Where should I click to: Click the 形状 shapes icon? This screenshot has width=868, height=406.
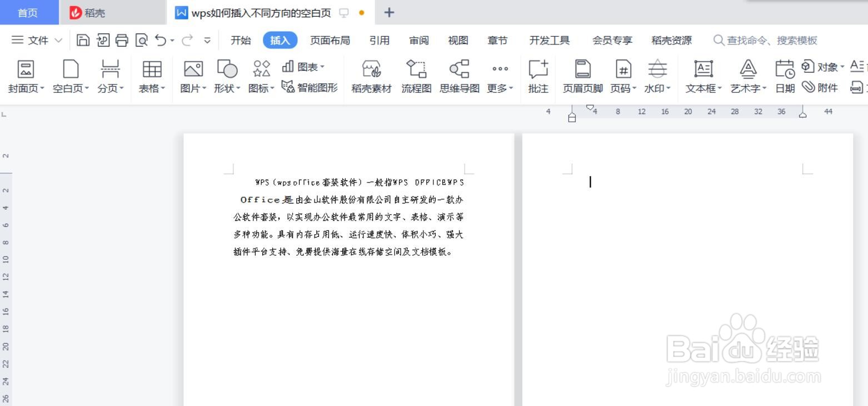point(227,70)
